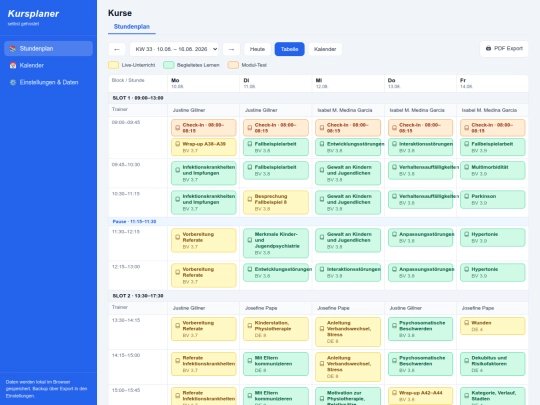Viewport: 540px width, 405px height.
Task: Go to next week with the right arrow
Action: point(231,49)
